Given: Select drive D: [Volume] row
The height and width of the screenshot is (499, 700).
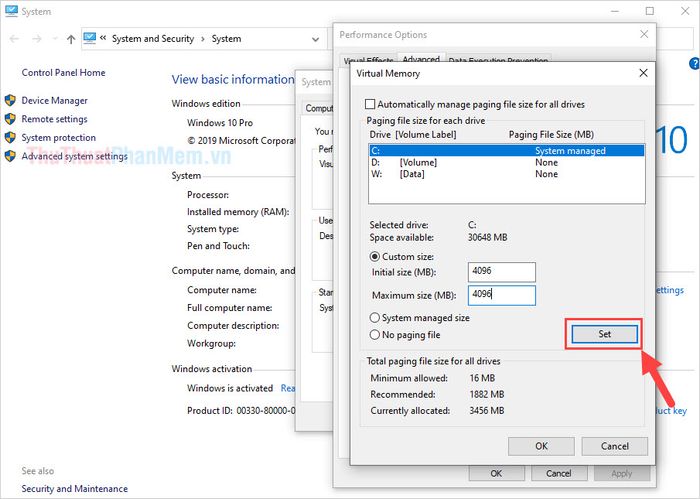Looking at the screenshot, I should [x=507, y=162].
